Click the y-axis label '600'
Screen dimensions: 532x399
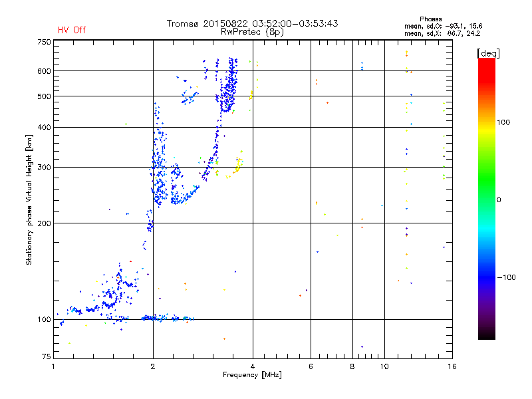(44, 71)
